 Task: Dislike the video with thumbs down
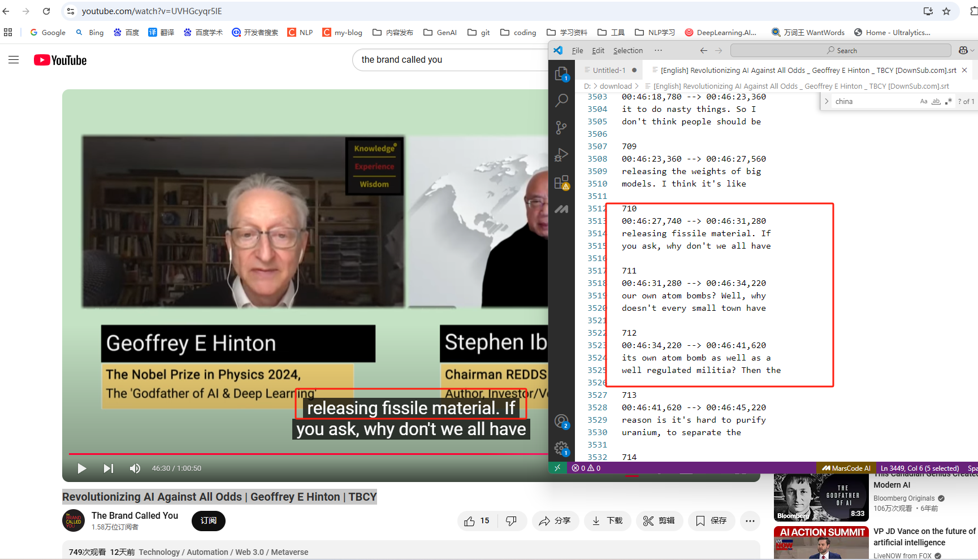pyautogui.click(x=511, y=521)
